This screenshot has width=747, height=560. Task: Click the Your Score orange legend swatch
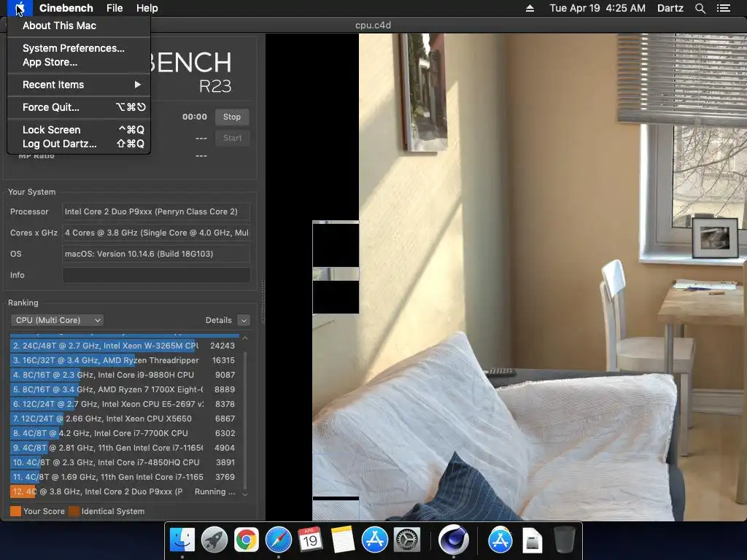(x=16, y=511)
